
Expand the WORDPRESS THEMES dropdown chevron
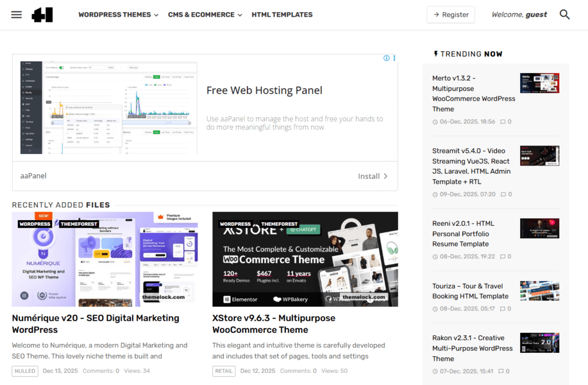157,14
